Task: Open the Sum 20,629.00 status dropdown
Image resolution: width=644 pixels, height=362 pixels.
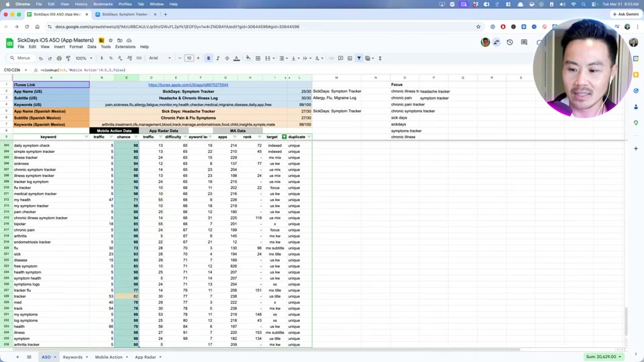Action: (x=603, y=357)
